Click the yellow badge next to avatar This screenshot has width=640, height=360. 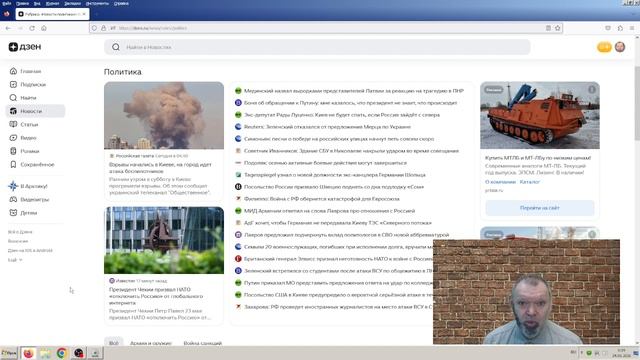(604, 47)
